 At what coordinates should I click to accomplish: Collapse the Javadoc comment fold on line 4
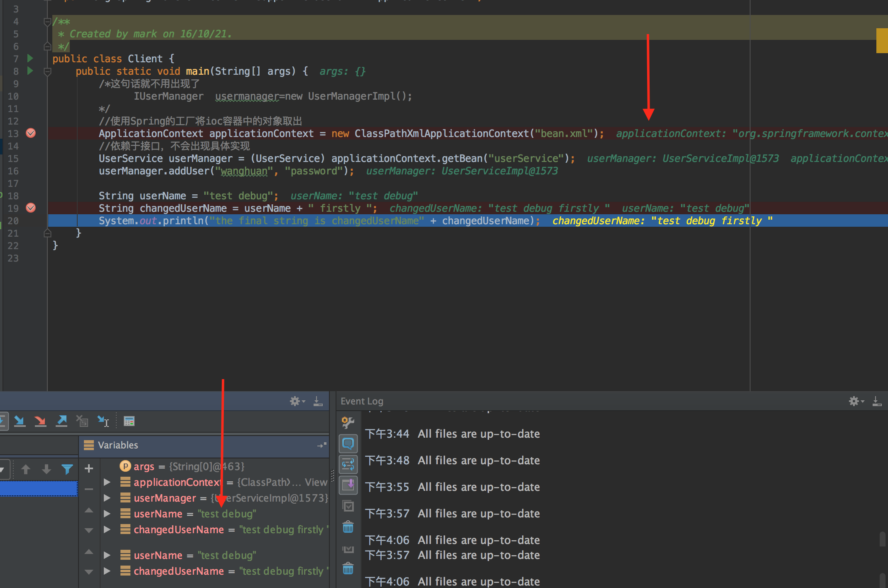(47, 22)
